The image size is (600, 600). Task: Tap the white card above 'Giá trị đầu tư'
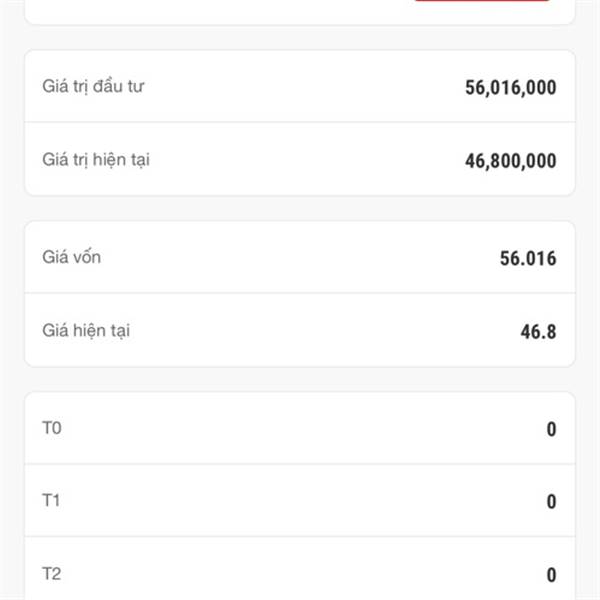click(x=300, y=11)
